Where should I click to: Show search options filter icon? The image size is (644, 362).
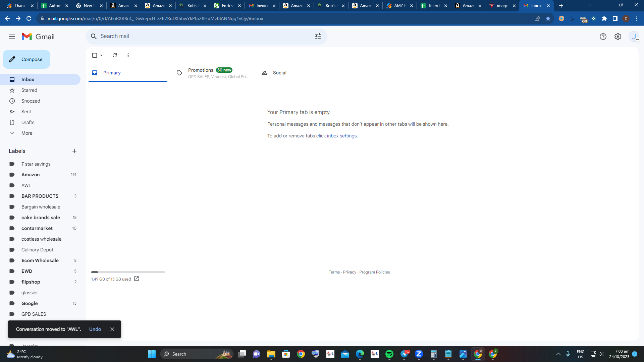click(x=318, y=36)
